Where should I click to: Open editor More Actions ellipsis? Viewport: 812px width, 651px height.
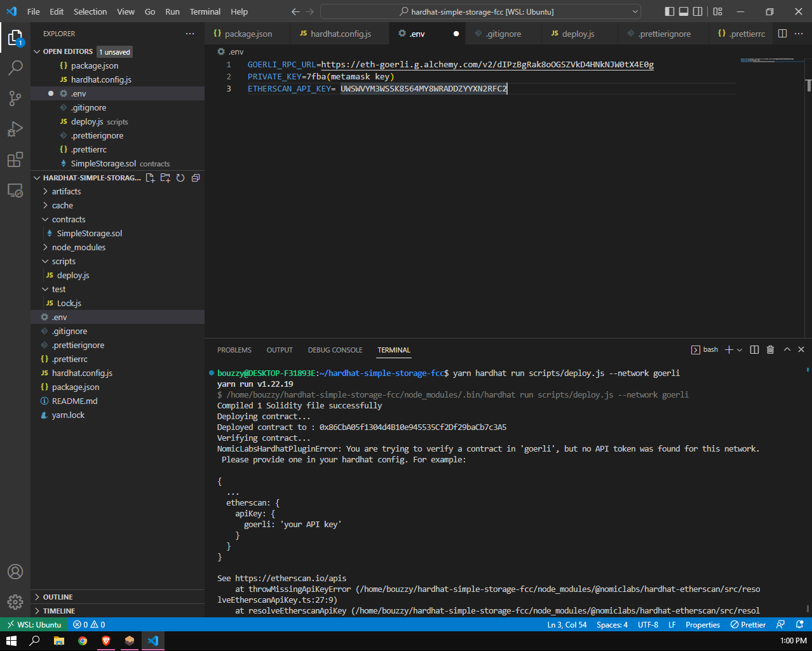point(799,34)
